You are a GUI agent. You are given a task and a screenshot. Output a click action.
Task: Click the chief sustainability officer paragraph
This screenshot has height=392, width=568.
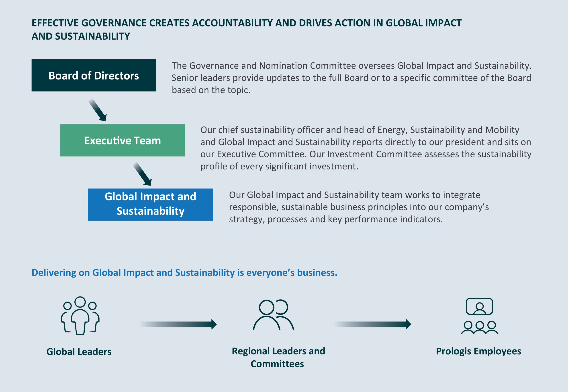365,148
